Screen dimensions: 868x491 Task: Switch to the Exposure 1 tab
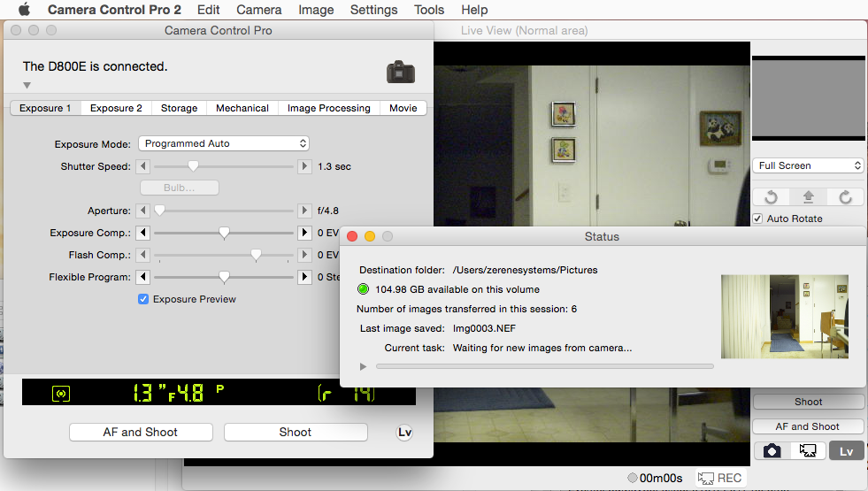(x=45, y=108)
